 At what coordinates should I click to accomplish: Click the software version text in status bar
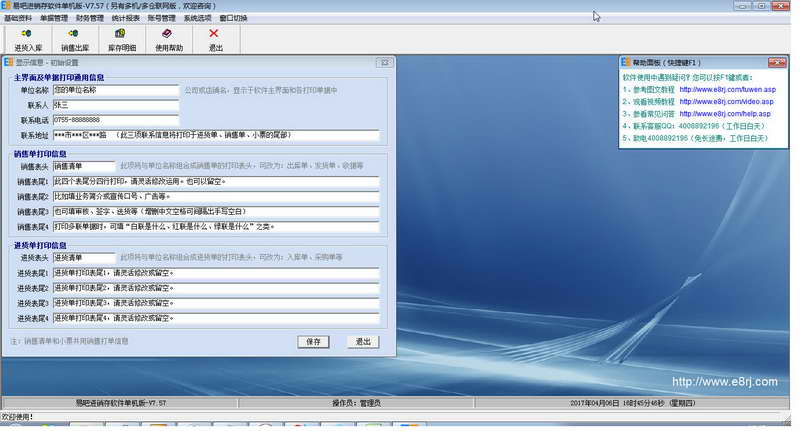[121, 403]
